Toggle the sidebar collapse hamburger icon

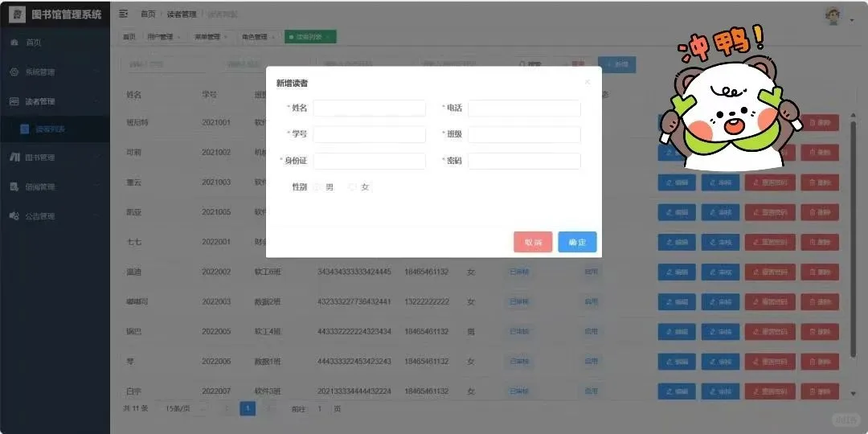coord(124,14)
